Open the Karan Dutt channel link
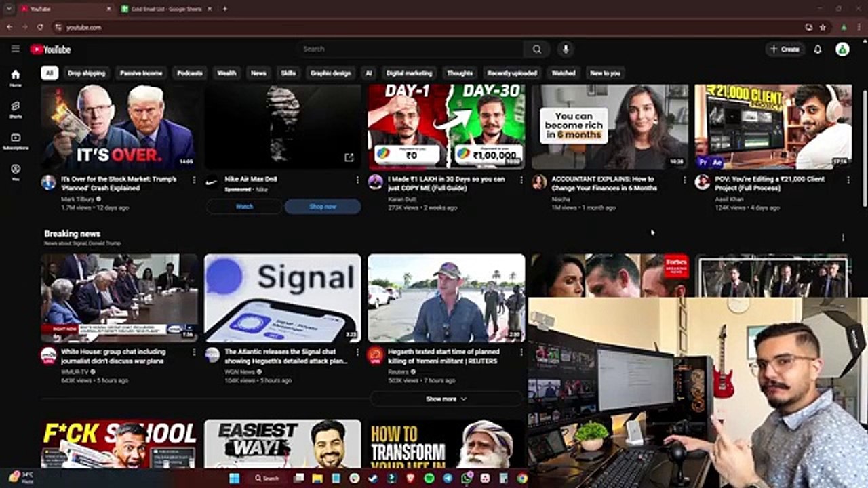The width and height of the screenshot is (868, 488). coord(401,199)
